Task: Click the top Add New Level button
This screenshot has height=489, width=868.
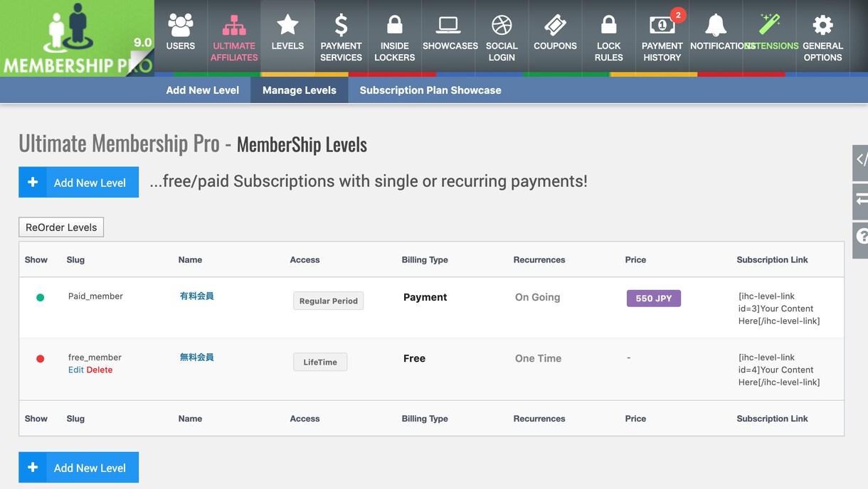Action: tap(78, 183)
